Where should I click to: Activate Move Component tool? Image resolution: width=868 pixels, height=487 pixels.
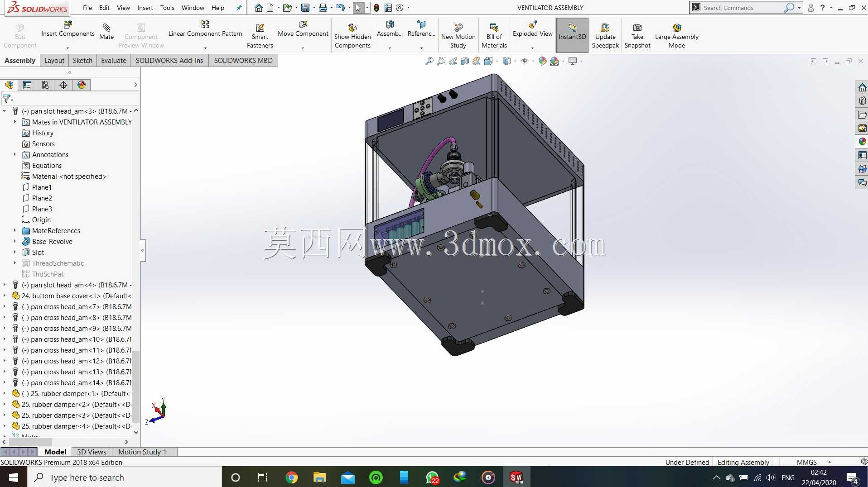(x=303, y=29)
